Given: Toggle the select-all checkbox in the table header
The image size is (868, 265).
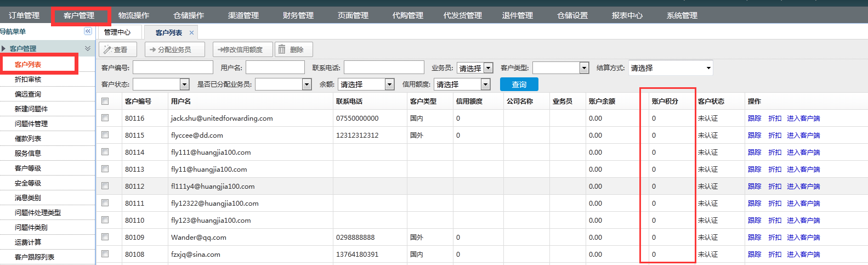Looking at the screenshot, I should pyautogui.click(x=105, y=101).
